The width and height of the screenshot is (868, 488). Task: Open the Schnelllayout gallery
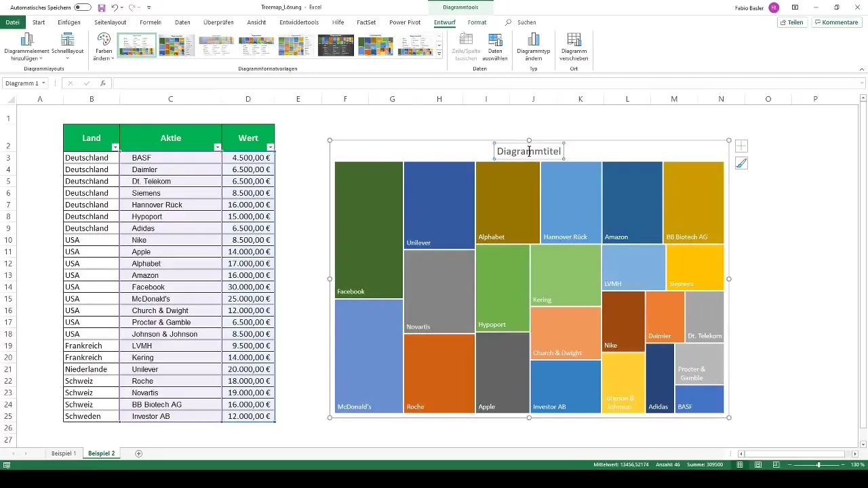(67, 47)
